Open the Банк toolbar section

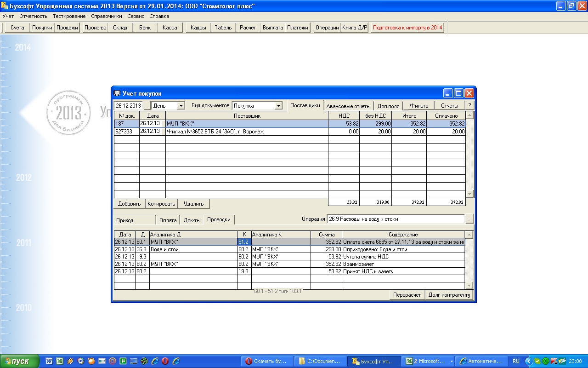pos(145,28)
